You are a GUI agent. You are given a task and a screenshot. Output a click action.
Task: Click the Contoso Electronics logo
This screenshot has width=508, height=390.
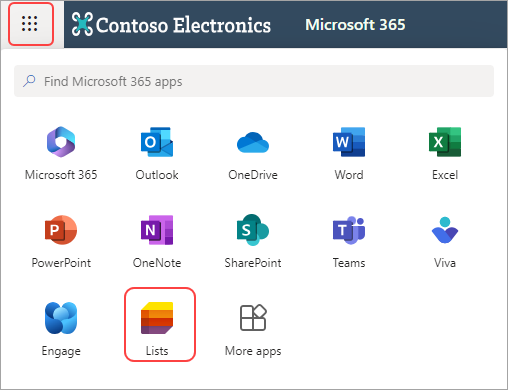82,24
